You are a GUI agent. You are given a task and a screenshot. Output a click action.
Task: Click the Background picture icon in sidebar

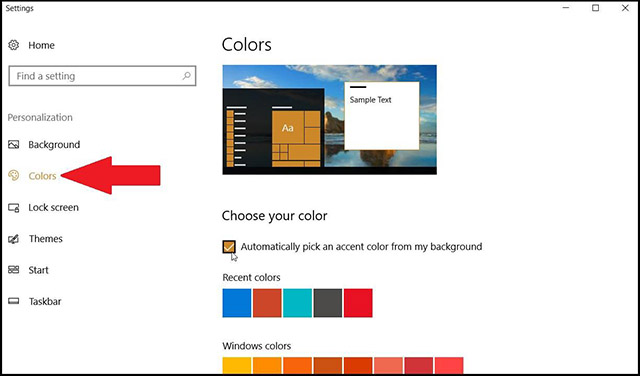[x=13, y=145]
